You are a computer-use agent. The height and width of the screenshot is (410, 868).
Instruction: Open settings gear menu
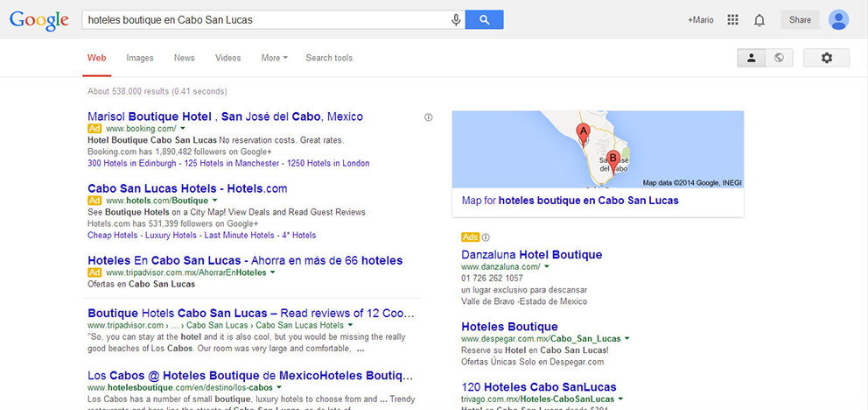827,58
